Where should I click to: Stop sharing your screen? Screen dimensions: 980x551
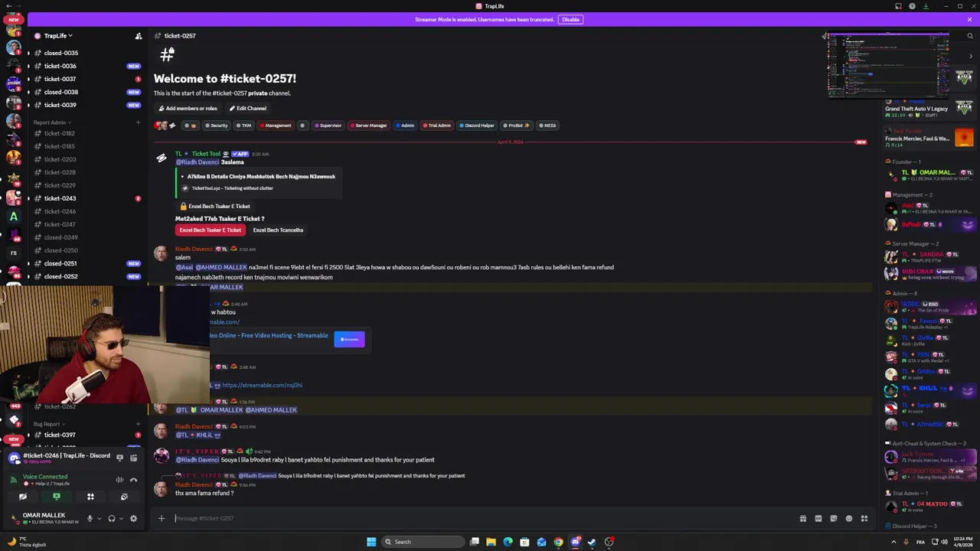point(57,497)
